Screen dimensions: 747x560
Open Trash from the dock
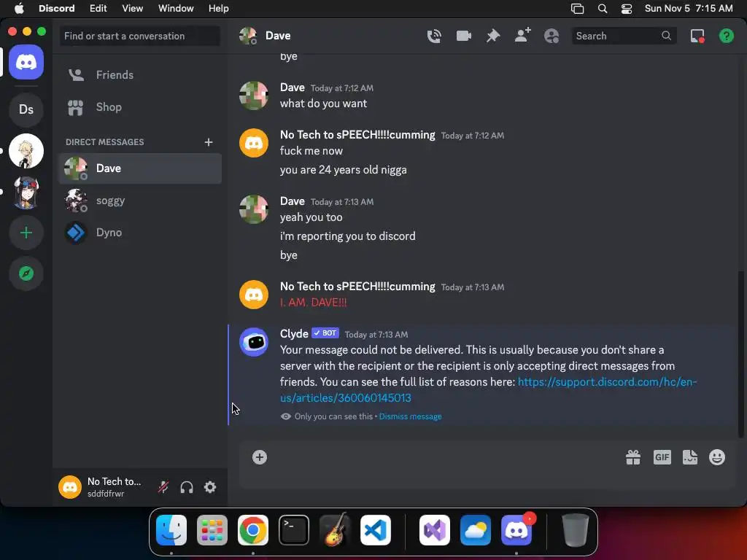tap(576, 530)
